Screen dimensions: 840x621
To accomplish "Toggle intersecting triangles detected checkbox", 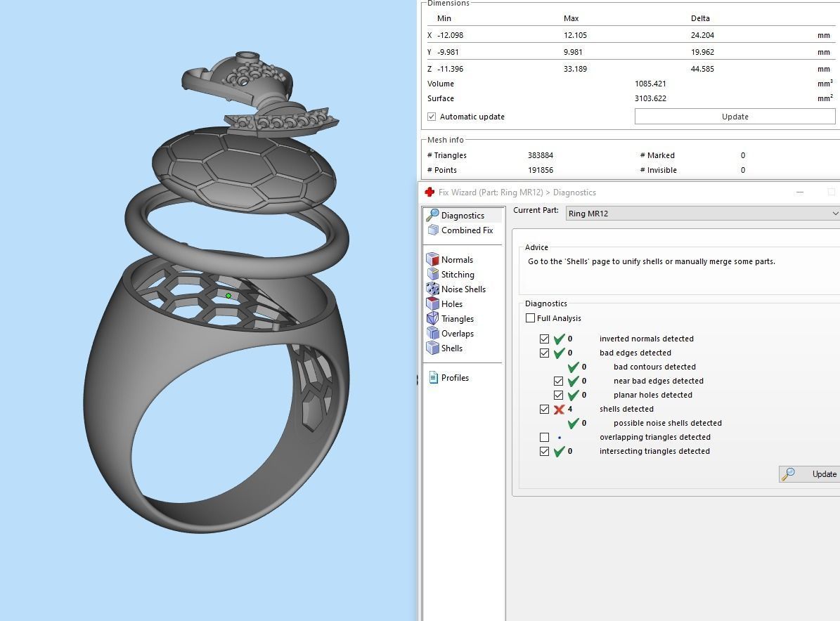I will [544, 451].
